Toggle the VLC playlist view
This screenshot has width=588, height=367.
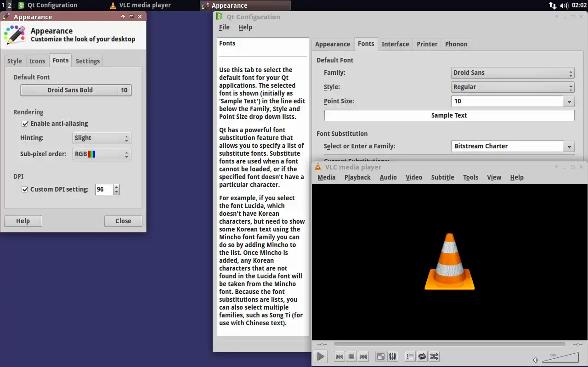tap(410, 356)
